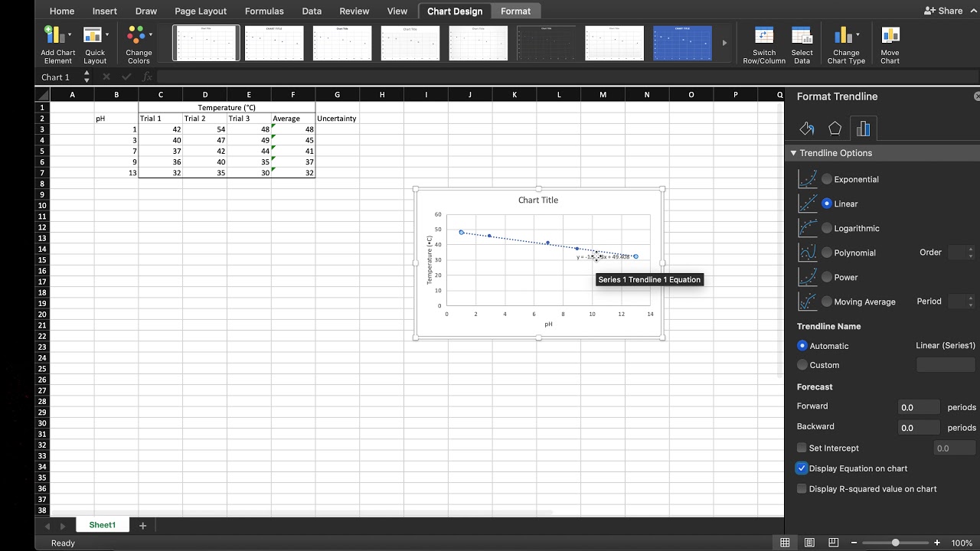This screenshot has width=980, height=551.
Task: Click Switch Row/Column button
Action: click(764, 45)
